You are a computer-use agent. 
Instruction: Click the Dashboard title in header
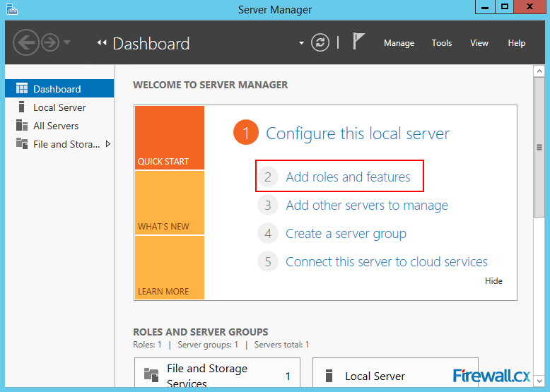point(151,44)
